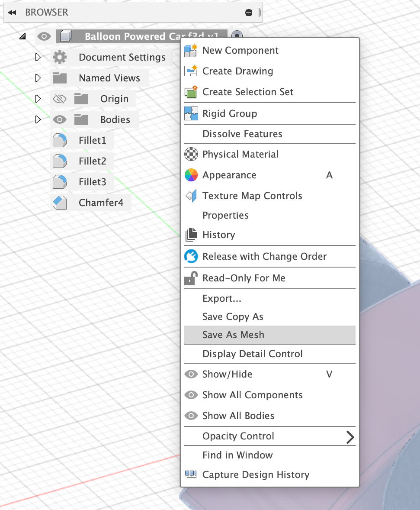Click the Appearance color wheel icon
420x510 pixels.
pos(191,175)
